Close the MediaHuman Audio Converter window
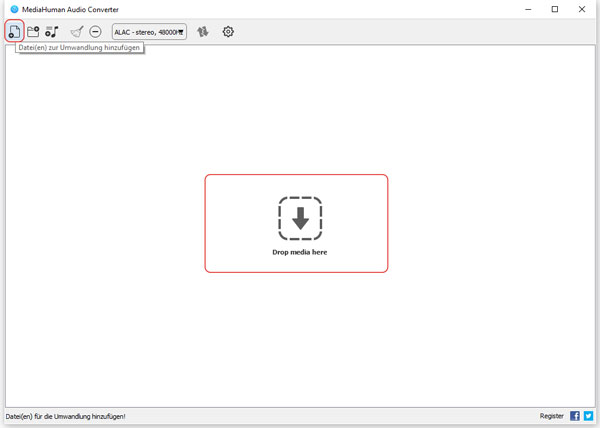Image resolution: width=600 pixels, height=428 pixels. click(582, 9)
